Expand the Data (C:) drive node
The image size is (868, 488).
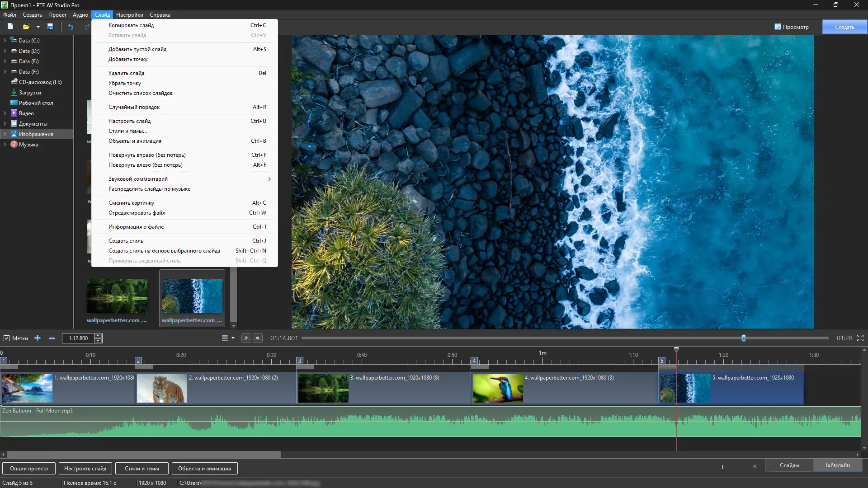(5, 40)
